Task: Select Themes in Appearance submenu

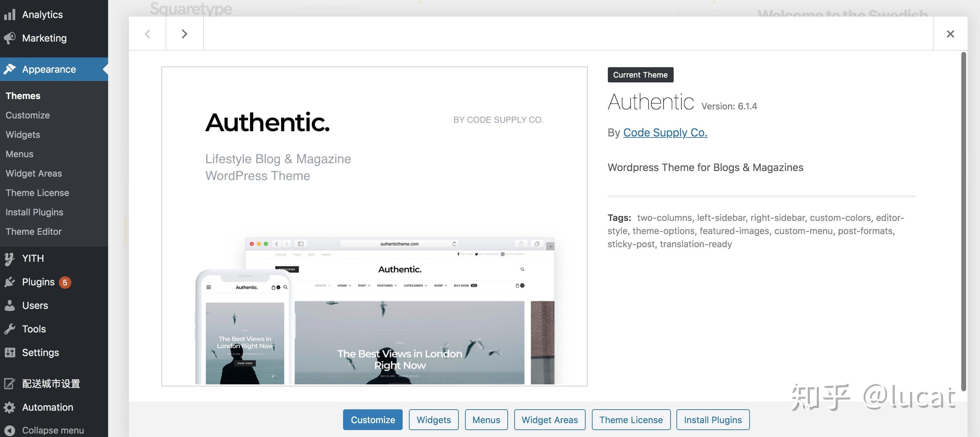Action: (x=23, y=96)
